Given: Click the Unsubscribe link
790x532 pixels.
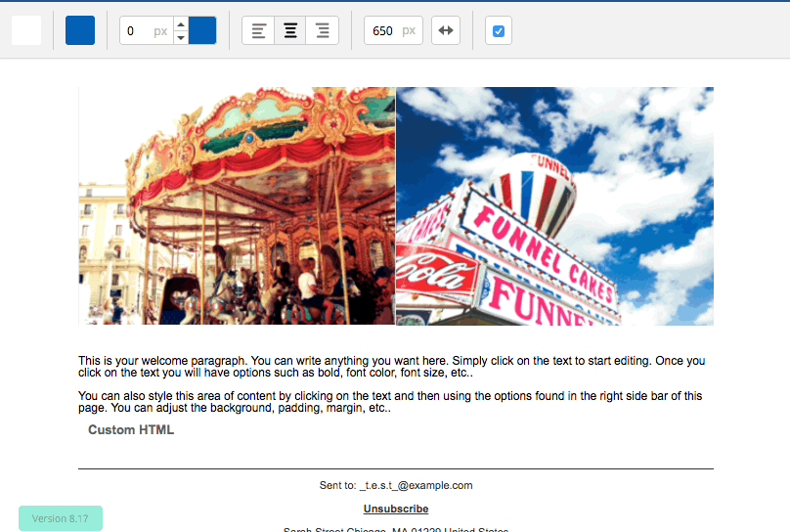Looking at the screenshot, I should pyautogui.click(x=396, y=509).
